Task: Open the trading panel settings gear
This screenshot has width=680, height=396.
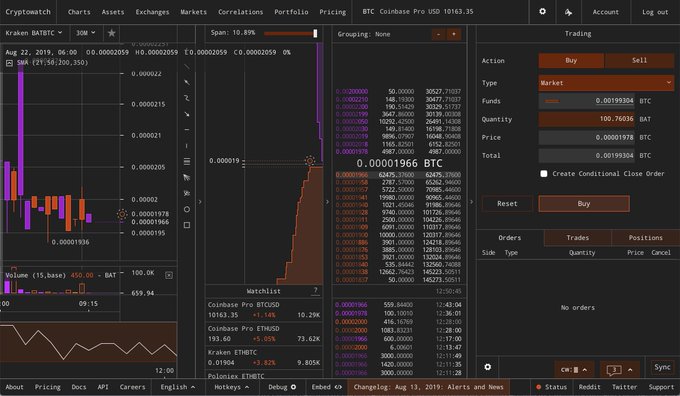Action: point(487,367)
